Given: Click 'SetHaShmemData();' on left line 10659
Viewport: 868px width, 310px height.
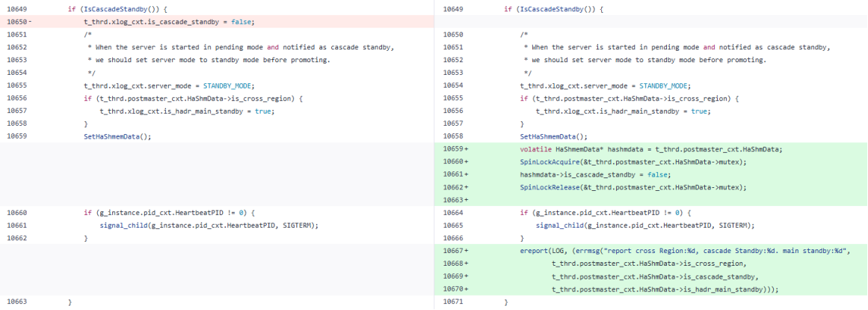Looking at the screenshot, I should pyautogui.click(x=117, y=136).
